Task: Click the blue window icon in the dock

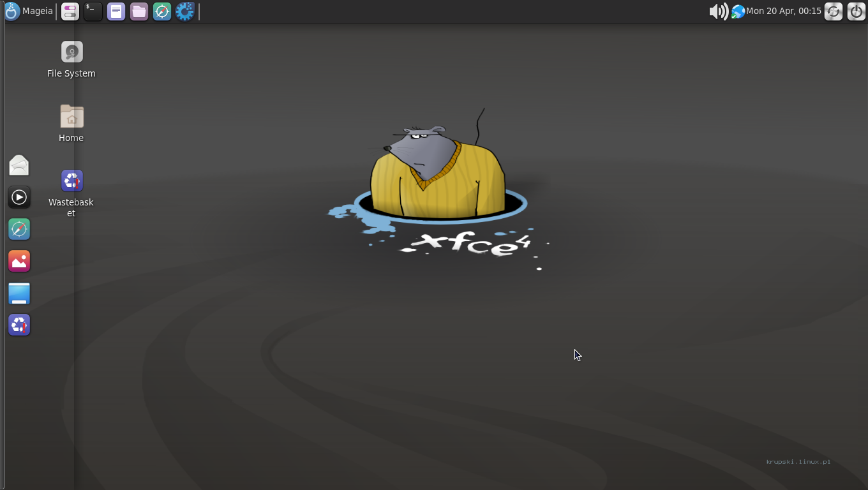Action: (x=19, y=293)
